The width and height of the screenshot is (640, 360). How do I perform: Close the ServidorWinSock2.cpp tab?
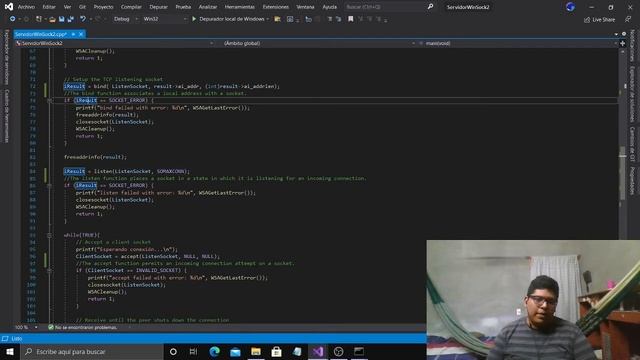click(x=81, y=34)
